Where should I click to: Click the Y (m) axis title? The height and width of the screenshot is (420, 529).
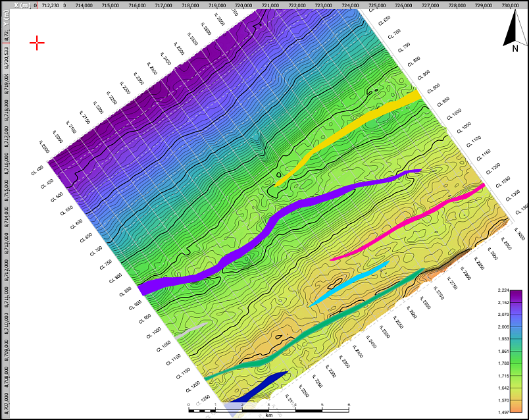(5, 18)
